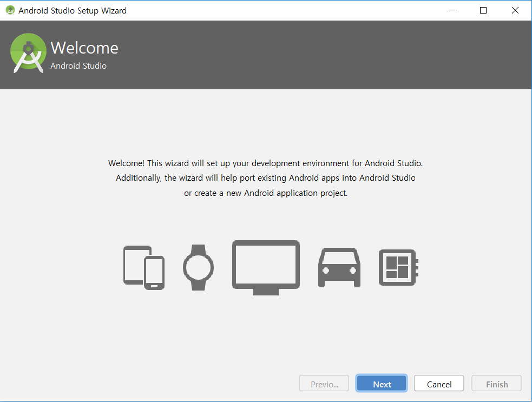The height and width of the screenshot is (402, 532).
Task: Click the Cancel button
Action: click(439, 384)
